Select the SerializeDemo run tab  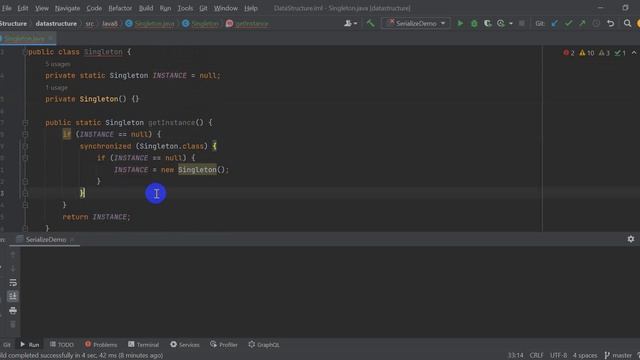(x=46, y=240)
